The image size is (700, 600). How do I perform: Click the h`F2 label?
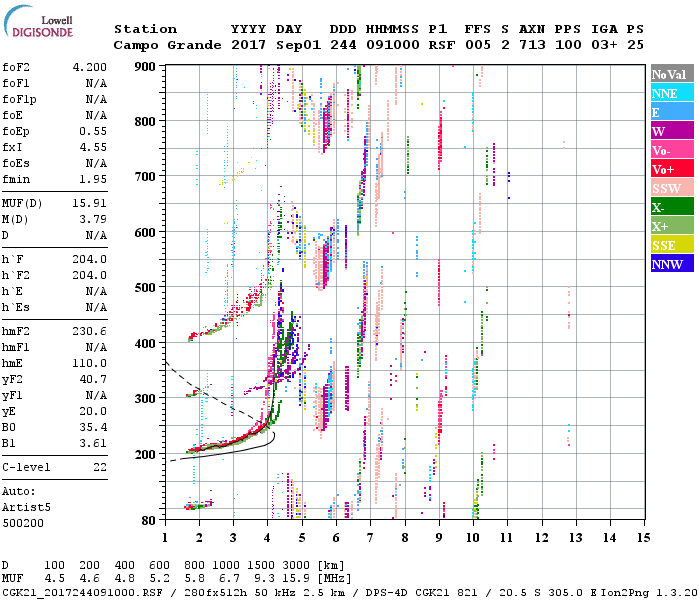16,275
